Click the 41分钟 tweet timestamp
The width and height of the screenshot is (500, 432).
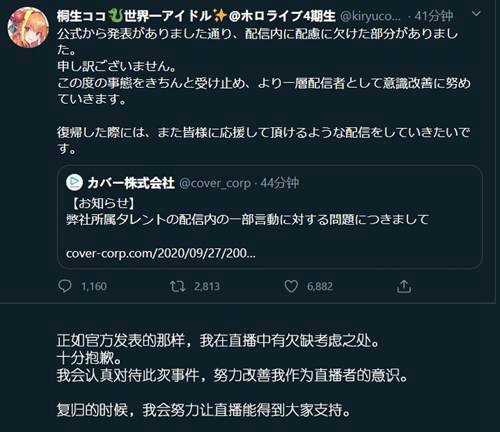coord(433,16)
